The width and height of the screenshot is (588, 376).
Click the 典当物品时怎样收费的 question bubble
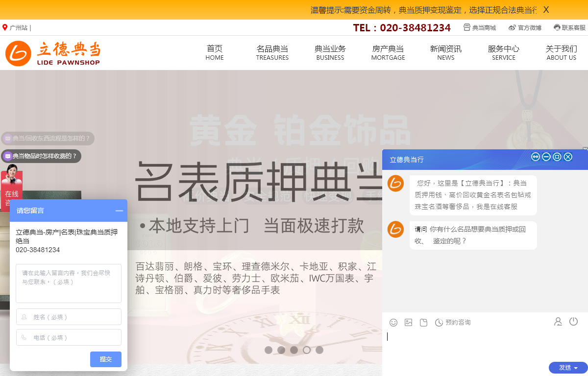click(x=41, y=156)
